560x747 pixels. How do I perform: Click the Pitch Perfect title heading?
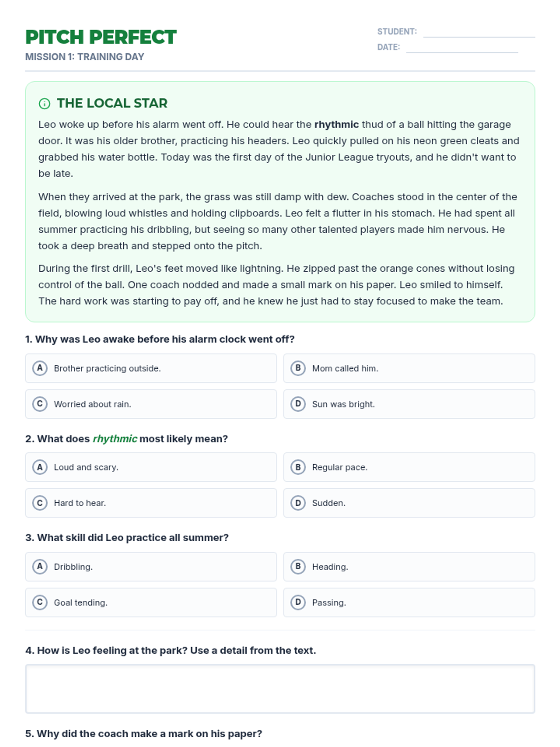pos(101,37)
